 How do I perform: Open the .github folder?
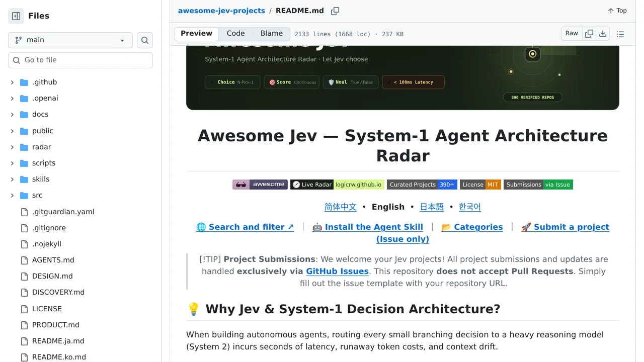click(x=44, y=82)
